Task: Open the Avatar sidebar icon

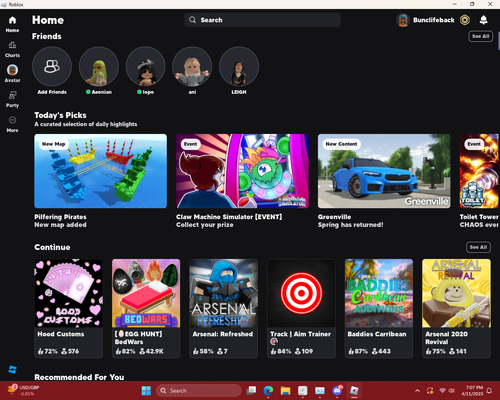Action: (12, 70)
